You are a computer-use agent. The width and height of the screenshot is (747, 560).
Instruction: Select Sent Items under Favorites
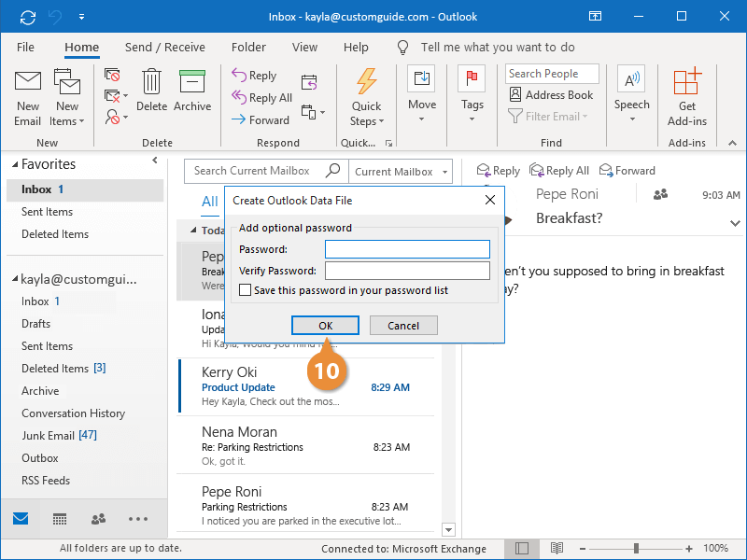pyautogui.click(x=48, y=212)
